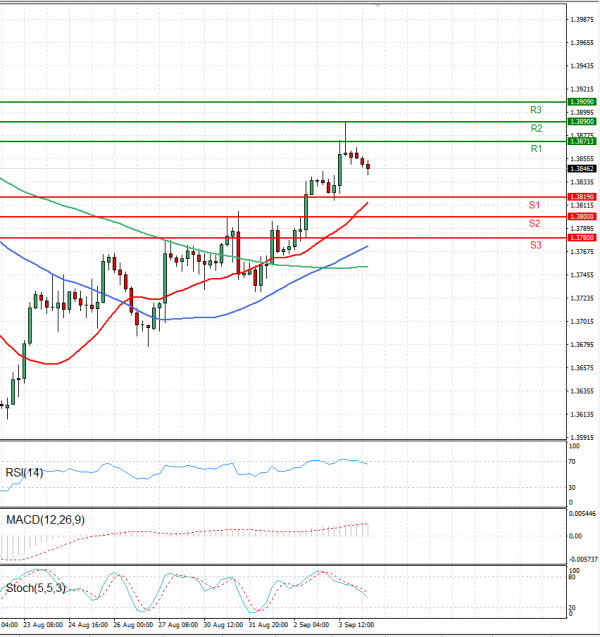Click the 27 Aug 08:00 time label

178,624
